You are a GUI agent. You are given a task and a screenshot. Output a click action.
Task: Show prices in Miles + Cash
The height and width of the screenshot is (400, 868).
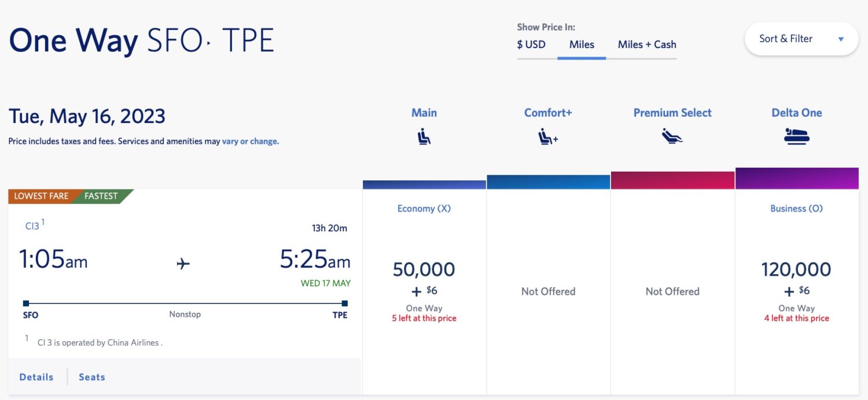click(646, 45)
